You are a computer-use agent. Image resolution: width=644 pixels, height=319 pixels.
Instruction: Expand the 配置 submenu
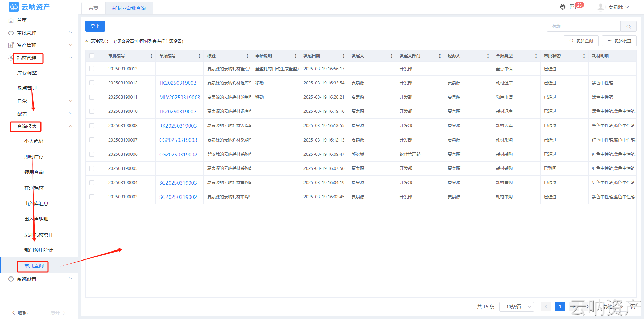(71, 113)
